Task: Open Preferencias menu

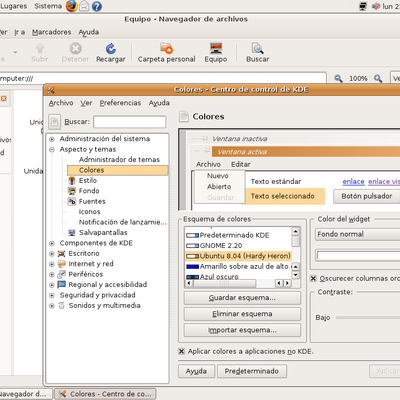Action: click(120, 103)
